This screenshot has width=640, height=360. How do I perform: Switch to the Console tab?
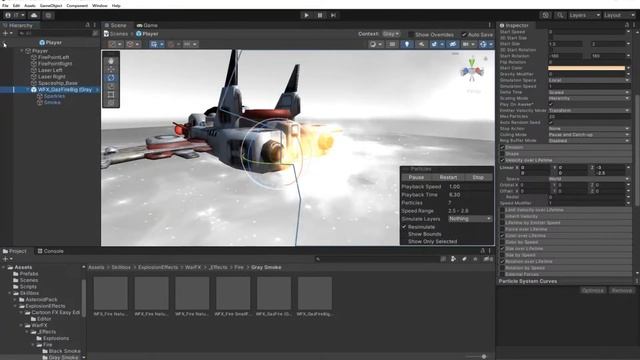[51, 251]
